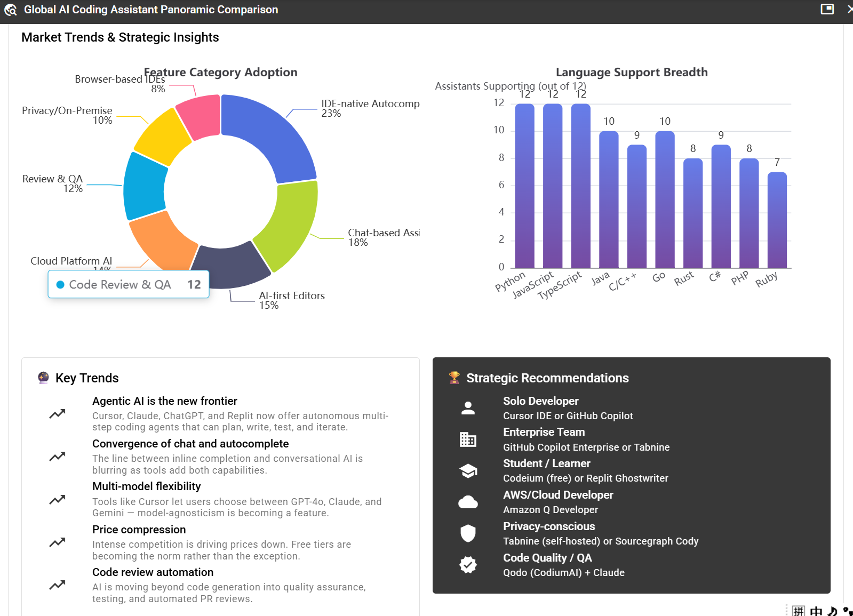Viewport: 853px width, 616px height.
Task: Click the trophy icon beside Strategic Recommendations
Action: click(454, 378)
